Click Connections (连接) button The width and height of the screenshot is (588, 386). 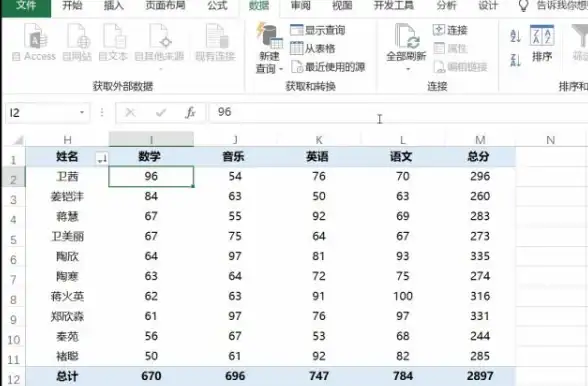point(450,30)
